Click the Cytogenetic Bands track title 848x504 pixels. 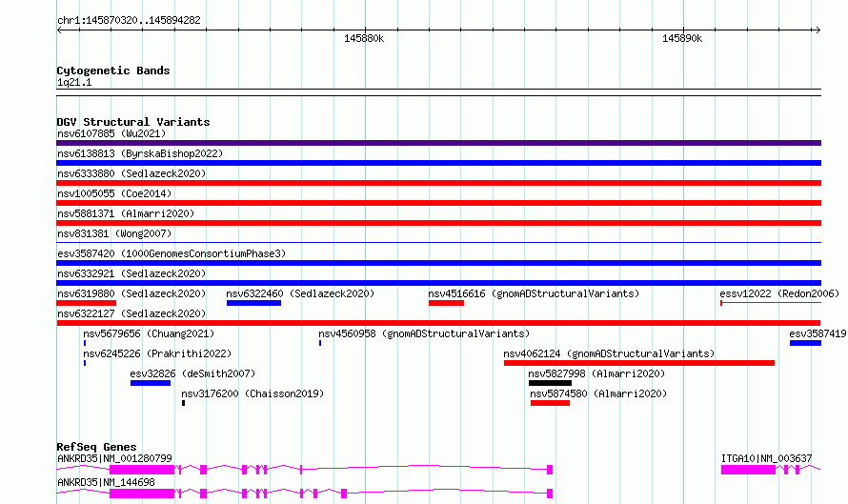click(113, 71)
